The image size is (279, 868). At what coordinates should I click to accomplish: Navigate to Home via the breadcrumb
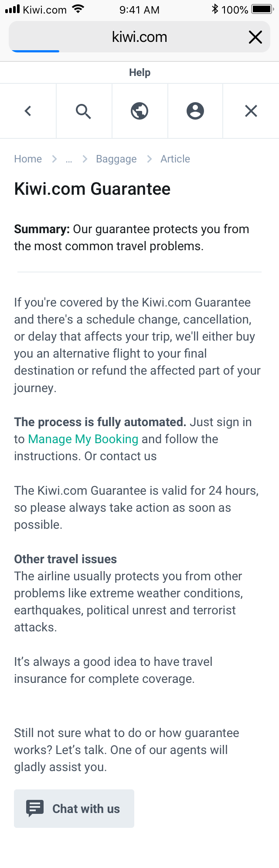[x=27, y=159]
